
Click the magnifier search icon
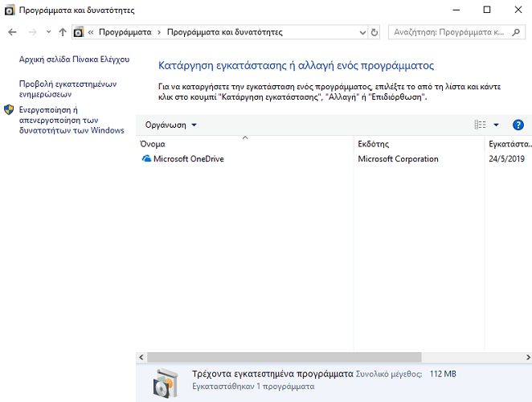pyautogui.click(x=516, y=32)
